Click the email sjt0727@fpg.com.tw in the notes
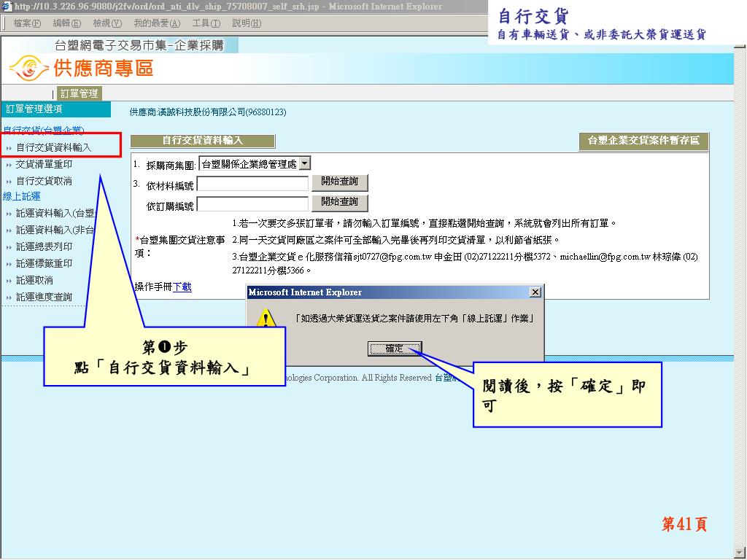This screenshot has width=747, height=560. click(x=392, y=257)
